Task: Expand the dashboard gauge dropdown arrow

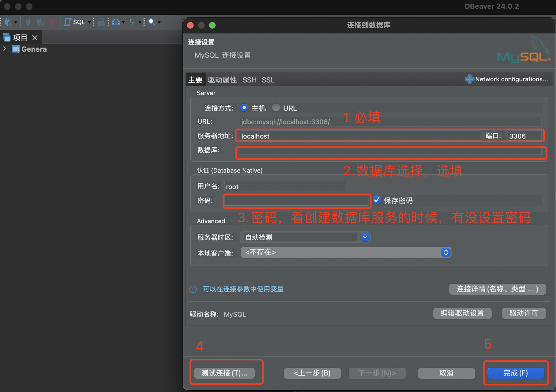Action: click(123, 22)
